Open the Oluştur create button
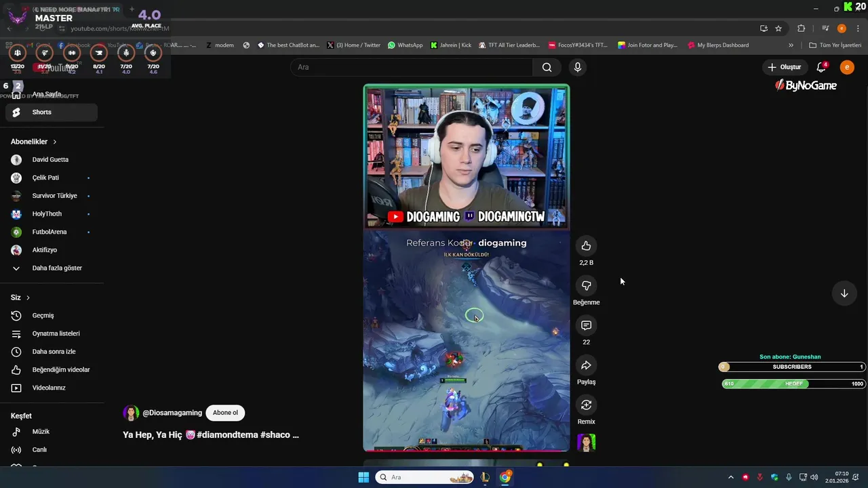This screenshot has height=488, width=868. tap(784, 67)
